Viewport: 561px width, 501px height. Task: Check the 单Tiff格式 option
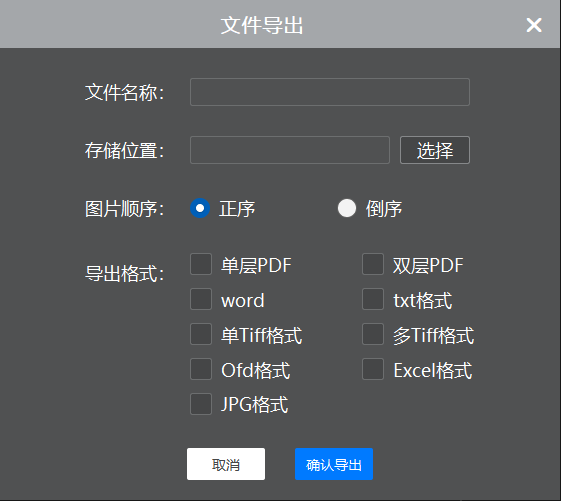point(201,334)
